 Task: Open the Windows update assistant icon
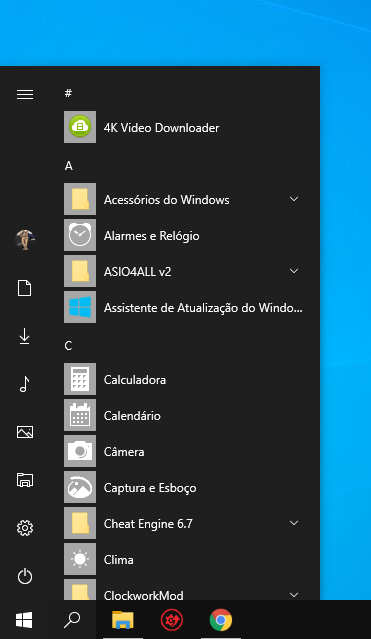(80, 307)
